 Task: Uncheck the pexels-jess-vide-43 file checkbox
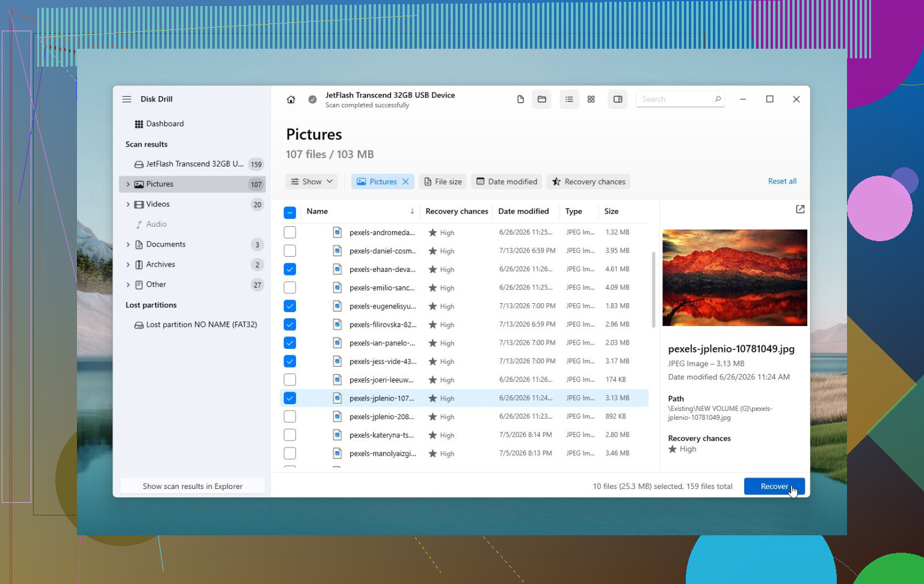click(289, 361)
